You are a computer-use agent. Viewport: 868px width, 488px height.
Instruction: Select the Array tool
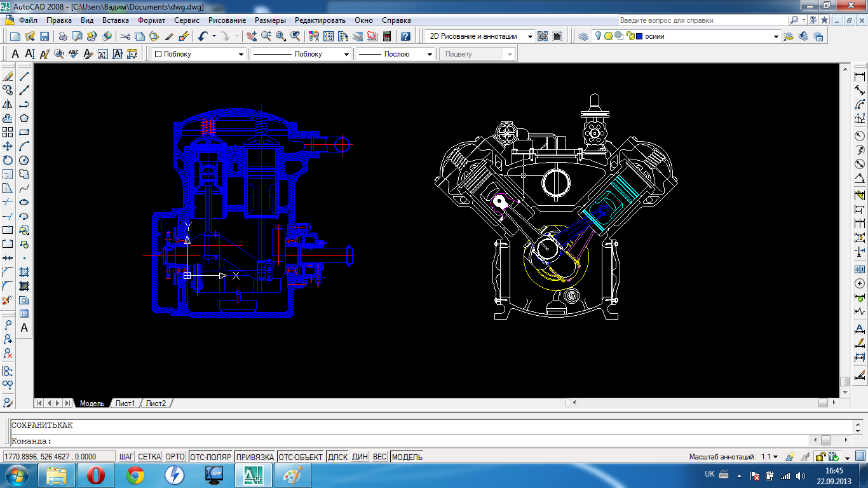coord(8,132)
